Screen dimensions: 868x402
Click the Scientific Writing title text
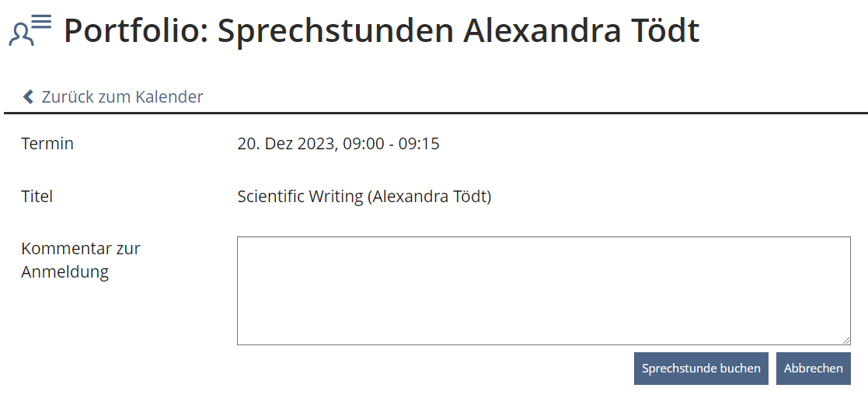[x=300, y=196]
